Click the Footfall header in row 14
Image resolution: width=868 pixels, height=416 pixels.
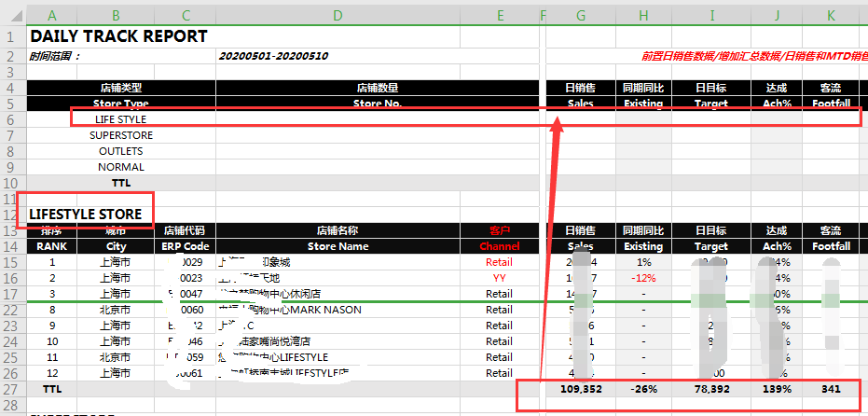(831, 246)
